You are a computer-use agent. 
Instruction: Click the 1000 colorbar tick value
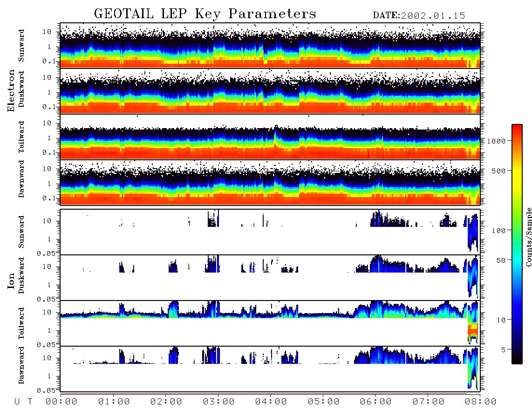(x=496, y=141)
